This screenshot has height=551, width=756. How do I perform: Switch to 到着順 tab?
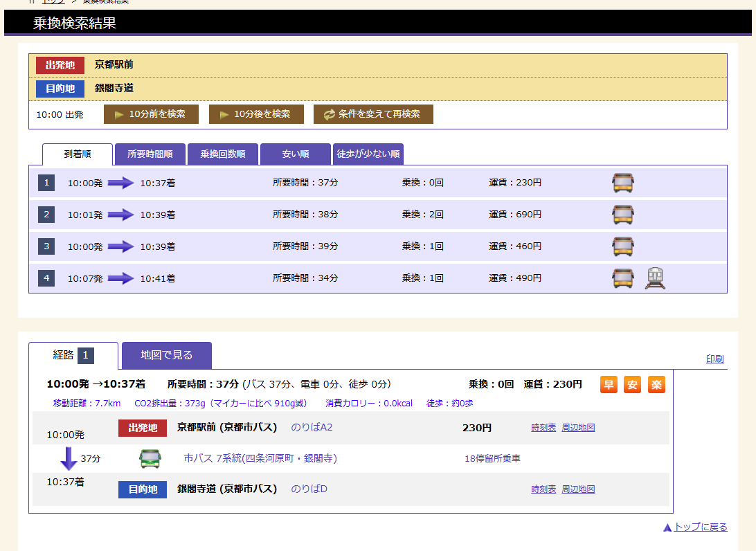coord(78,154)
